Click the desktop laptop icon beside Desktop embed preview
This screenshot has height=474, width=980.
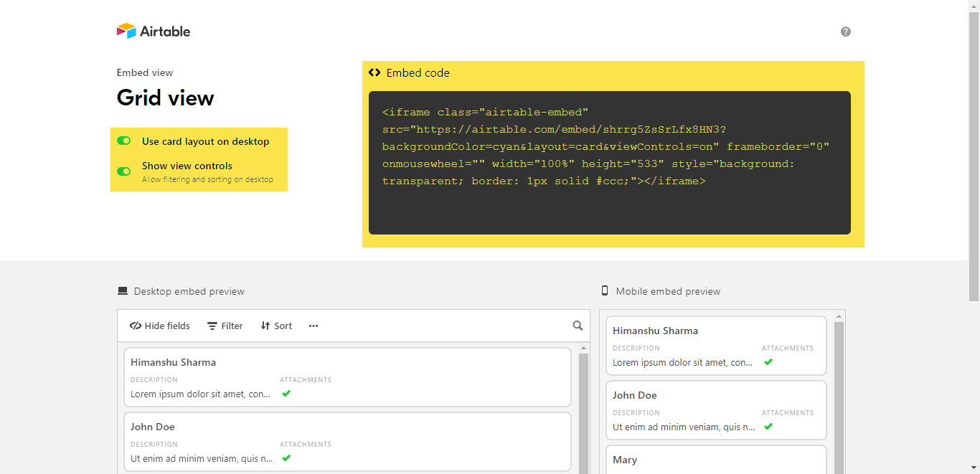(x=123, y=291)
